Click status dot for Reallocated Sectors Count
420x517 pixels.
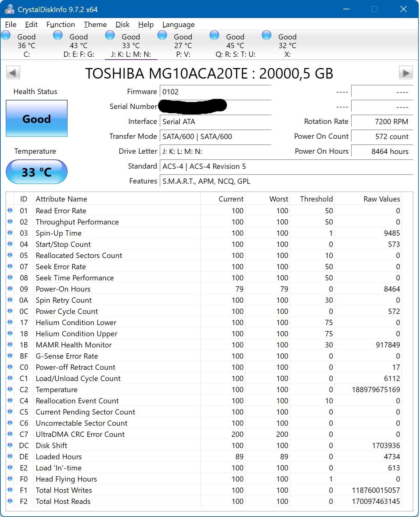(10, 255)
